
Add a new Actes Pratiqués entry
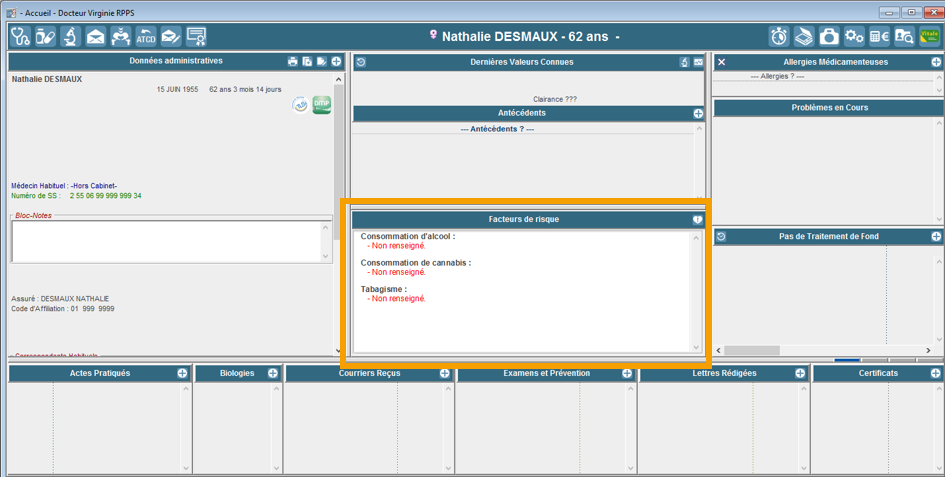point(182,373)
